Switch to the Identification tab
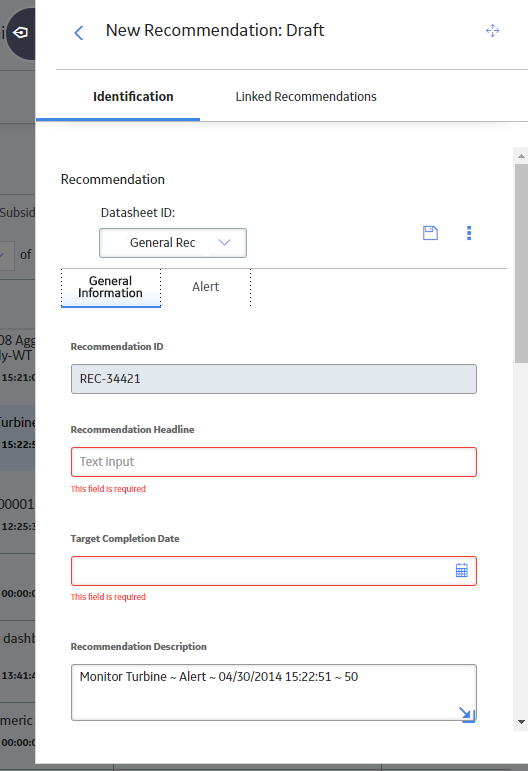The width and height of the screenshot is (528, 771). tap(133, 96)
